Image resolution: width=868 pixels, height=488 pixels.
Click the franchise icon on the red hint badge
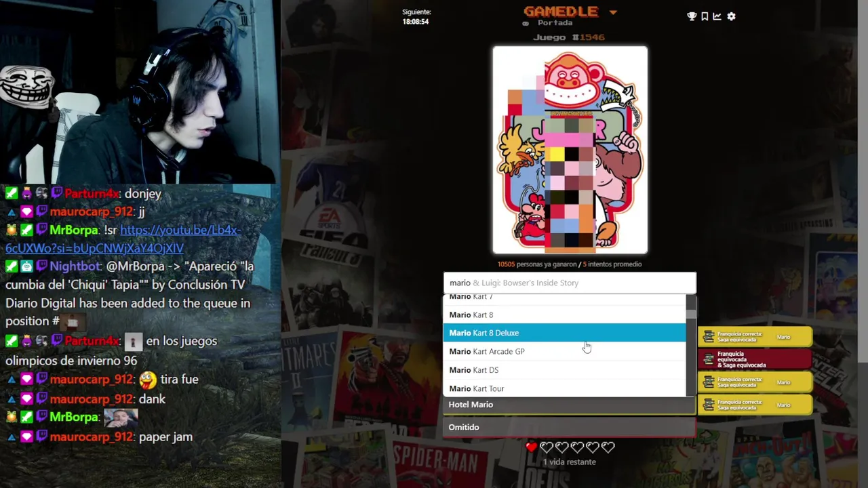click(x=709, y=359)
